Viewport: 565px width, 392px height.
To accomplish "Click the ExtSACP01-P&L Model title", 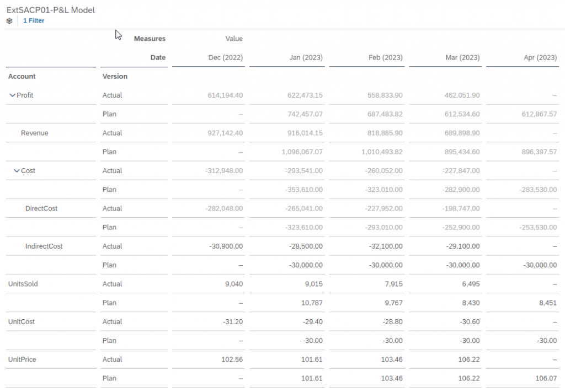I will point(51,10).
